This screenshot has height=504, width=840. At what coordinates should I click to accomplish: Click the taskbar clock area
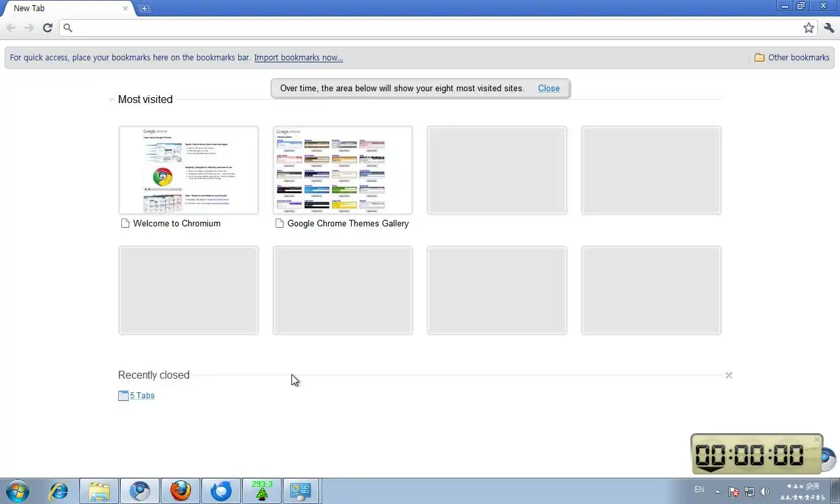click(804, 492)
